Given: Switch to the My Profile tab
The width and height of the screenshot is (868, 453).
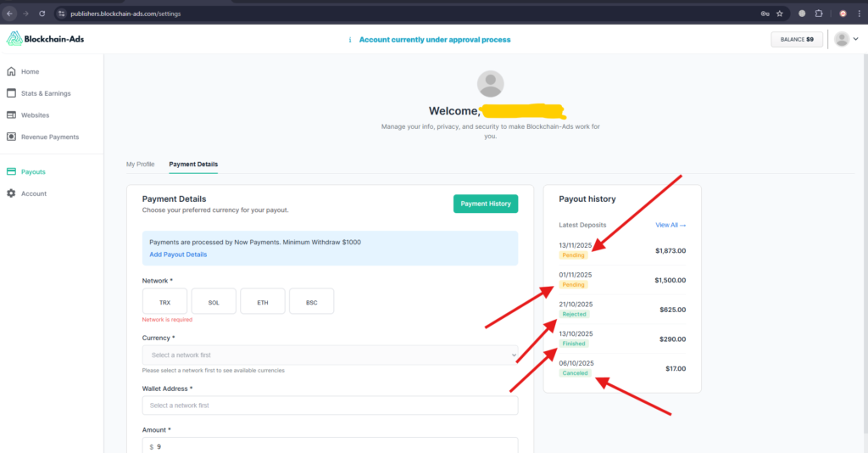Looking at the screenshot, I should coord(141,164).
